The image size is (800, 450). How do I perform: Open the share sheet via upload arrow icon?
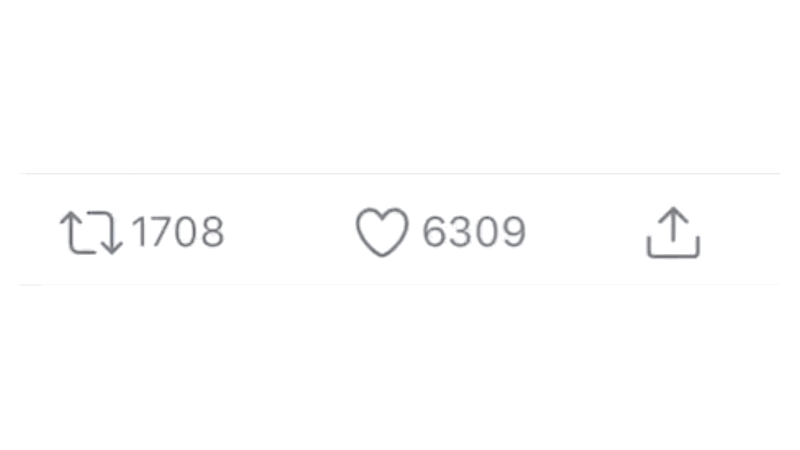click(x=673, y=232)
